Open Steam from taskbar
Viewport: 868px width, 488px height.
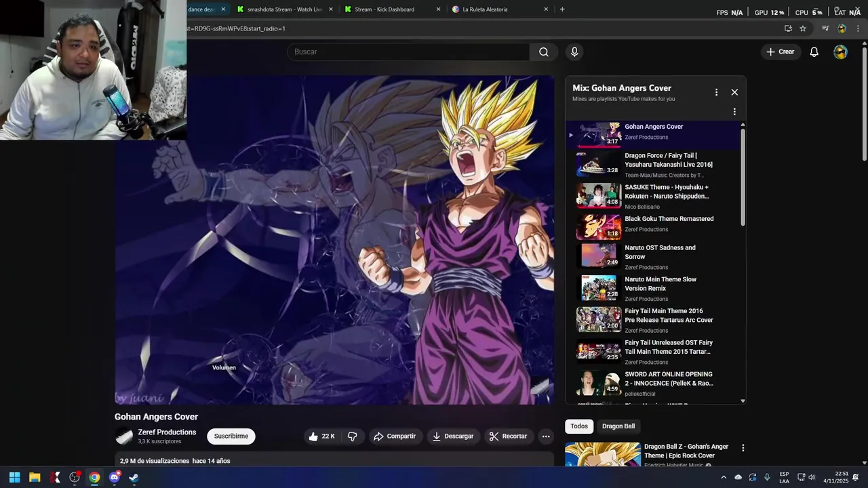coord(134,477)
